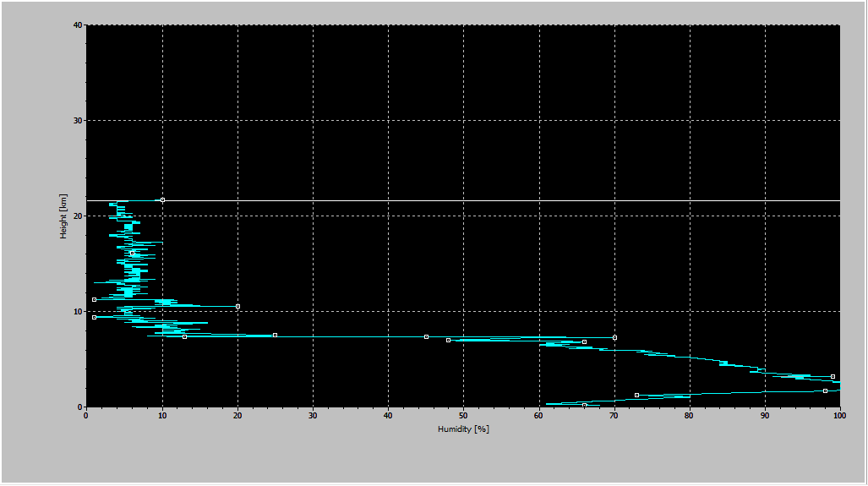The width and height of the screenshot is (868, 486).
Task: Click the 100 label on the humidity axis
Action: (x=840, y=415)
